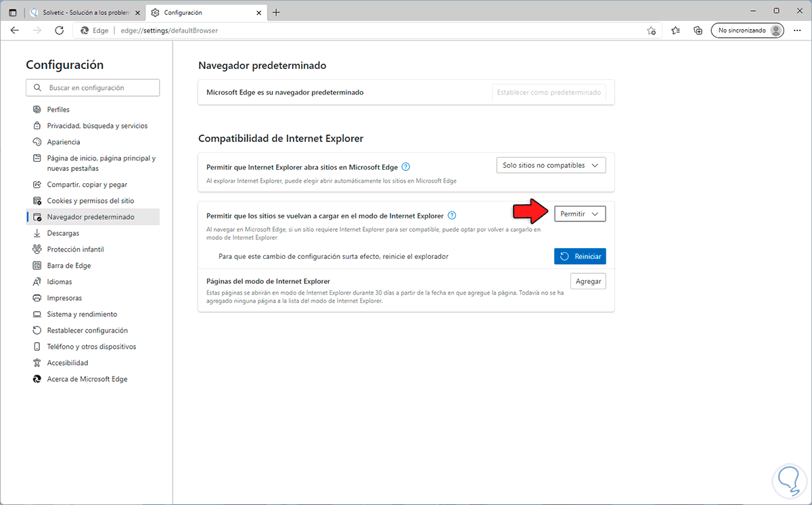Reload the page with the refresh icon

pos(59,30)
